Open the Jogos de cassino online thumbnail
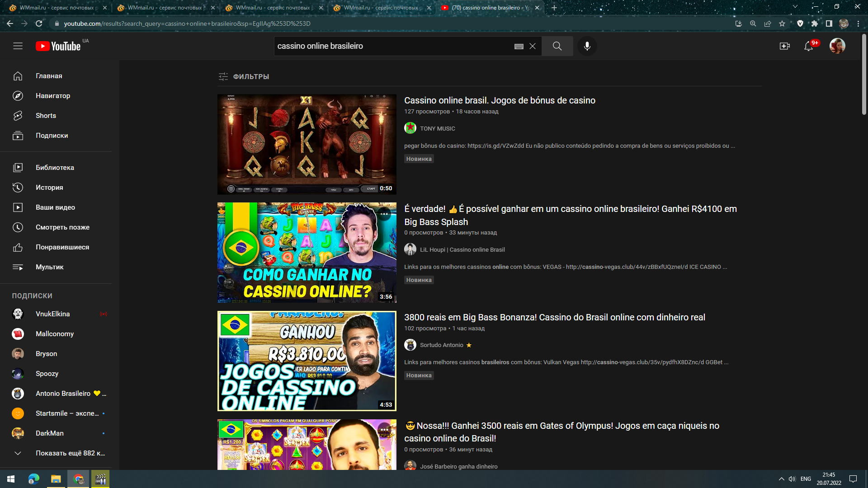Image resolution: width=868 pixels, height=488 pixels. (x=307, y=361)
